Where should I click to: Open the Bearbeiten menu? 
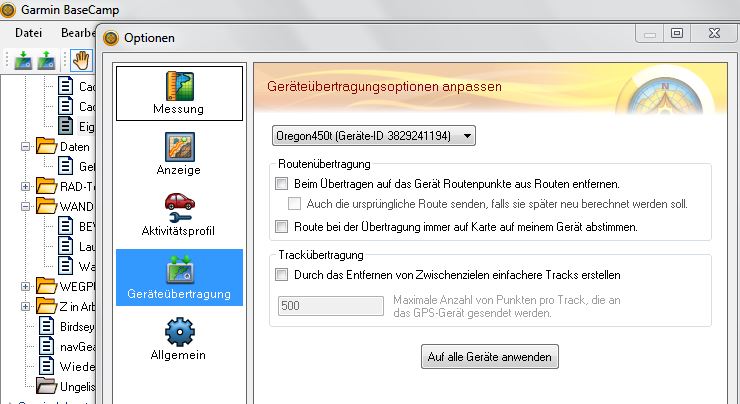point(77,33)
